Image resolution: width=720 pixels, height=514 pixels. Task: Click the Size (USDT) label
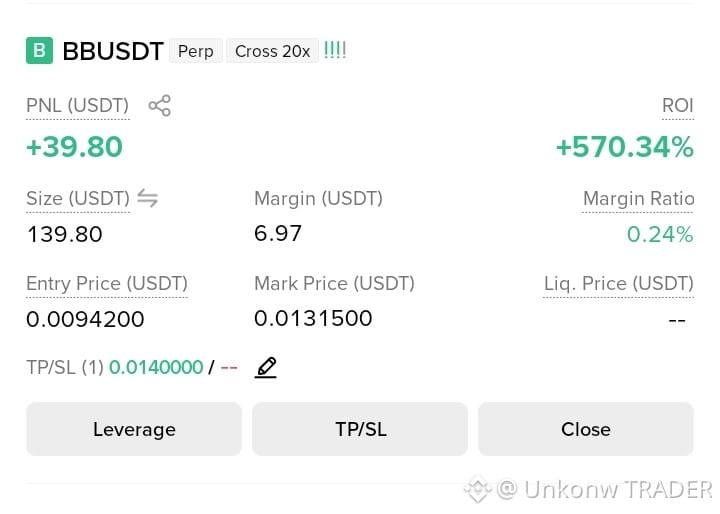[x=78, y=198]
